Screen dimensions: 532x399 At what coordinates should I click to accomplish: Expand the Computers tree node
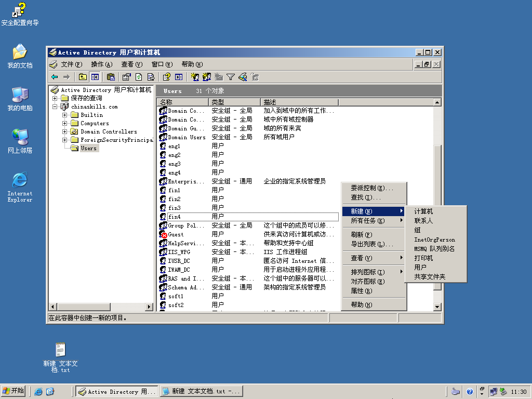pos(64,123)
